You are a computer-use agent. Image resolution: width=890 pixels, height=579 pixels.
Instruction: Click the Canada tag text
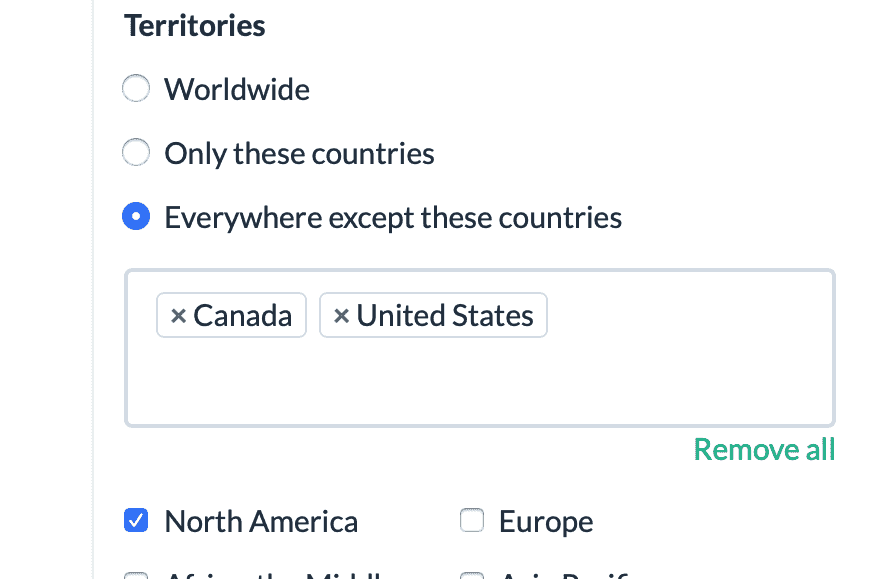click(x=243, y=316)
